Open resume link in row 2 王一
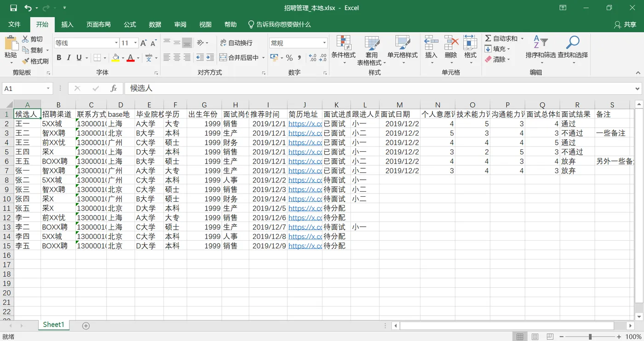Image resolution: width=644 pixels, height=341 pixels. [x=305, y=124]
